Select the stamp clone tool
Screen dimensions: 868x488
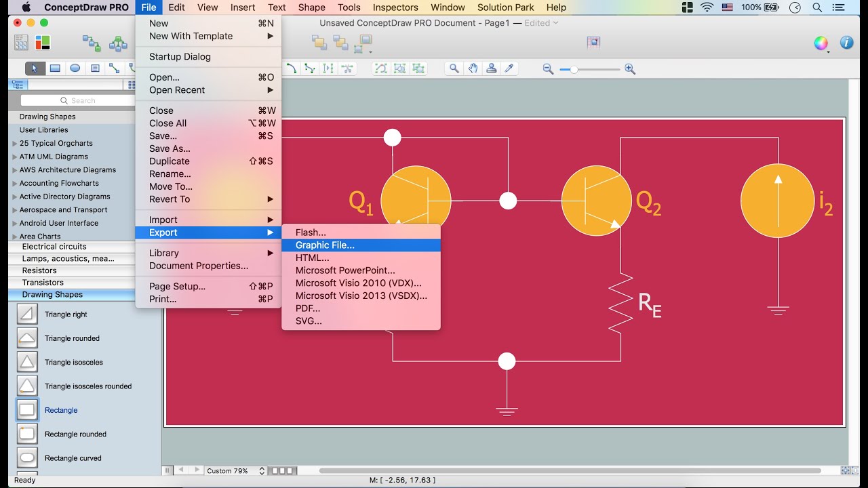click(x=491, y=68)
